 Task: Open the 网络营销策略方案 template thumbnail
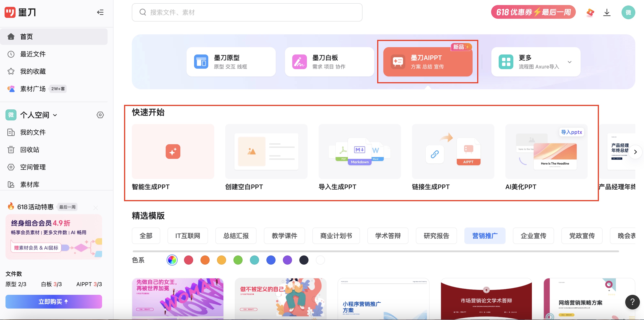pos(589,299)
